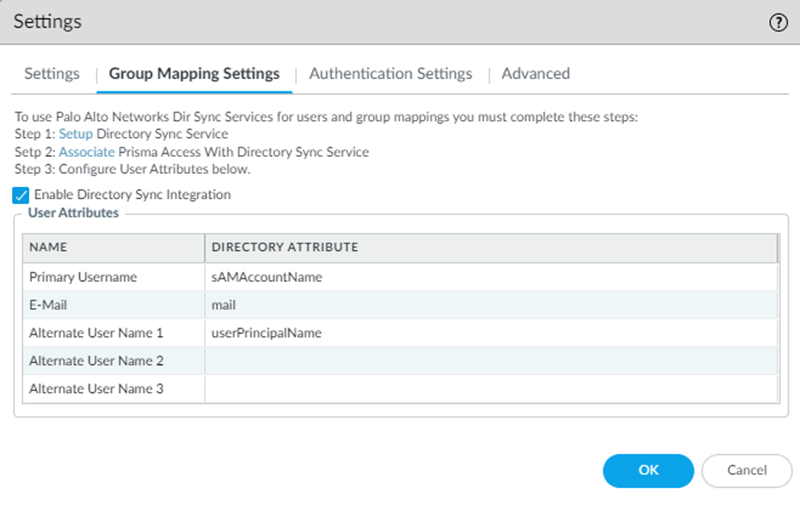Select the userPrincipalName attribute cell
800x506 pixels.
[x=490, y=332]
